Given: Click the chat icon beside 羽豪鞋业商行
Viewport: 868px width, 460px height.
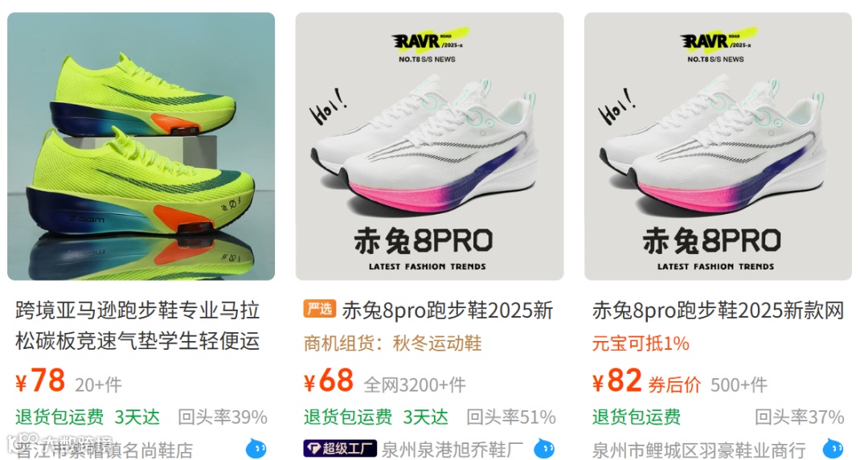Looking at the screenshot, I should pos(833,449).
